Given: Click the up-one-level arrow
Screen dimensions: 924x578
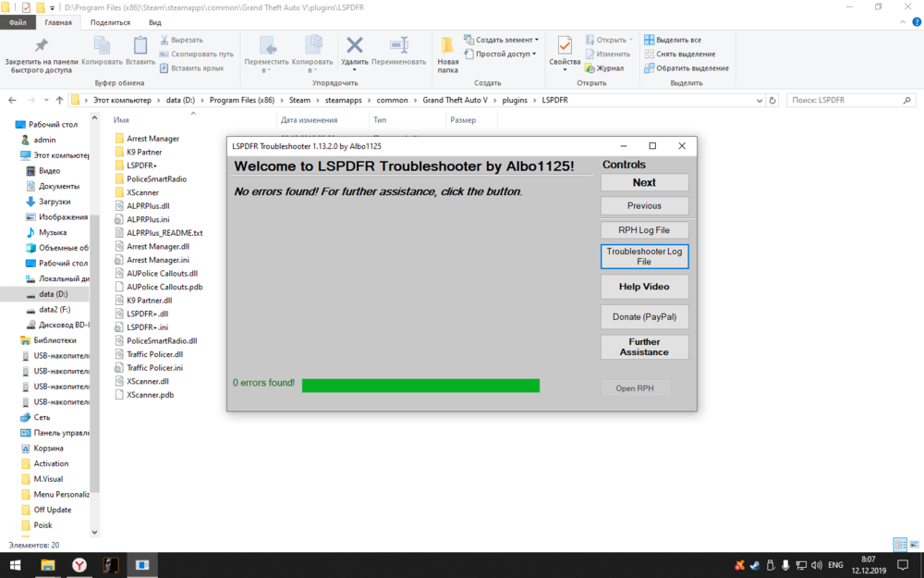Looking at the screenshot, I should point(59,100).
